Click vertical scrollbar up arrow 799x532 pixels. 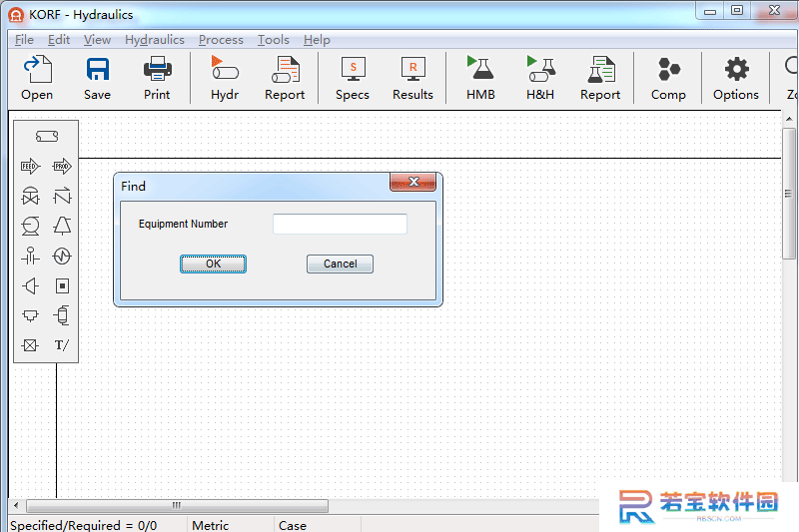point(789,119)
